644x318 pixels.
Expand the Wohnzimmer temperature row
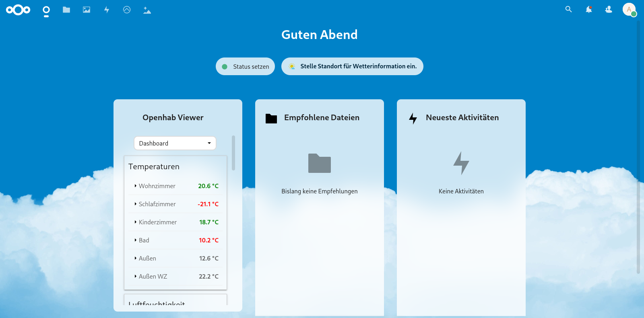[x=175, y=186]
